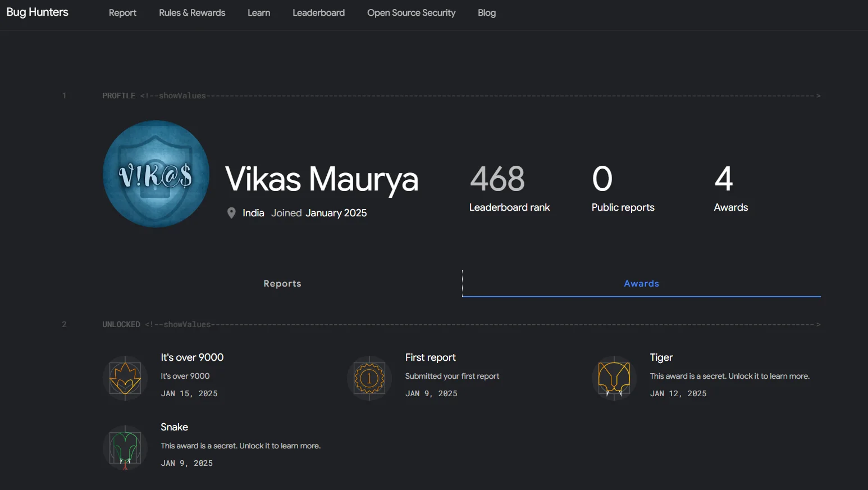The image size is (868, 490).
Task: Click the JAN 12, 2025 date
Action: point(678,393)
